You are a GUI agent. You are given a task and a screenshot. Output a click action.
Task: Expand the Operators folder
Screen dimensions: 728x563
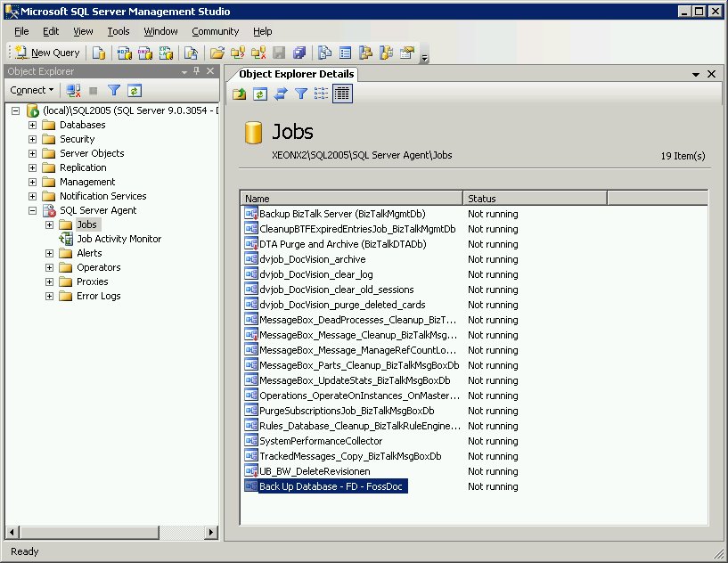[49, 268]
